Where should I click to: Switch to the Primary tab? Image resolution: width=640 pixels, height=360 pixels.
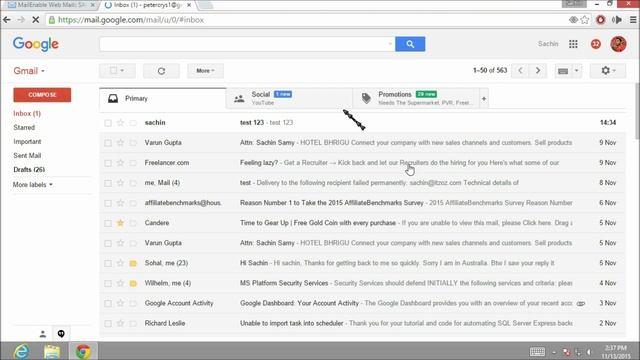tap(162, 99)
